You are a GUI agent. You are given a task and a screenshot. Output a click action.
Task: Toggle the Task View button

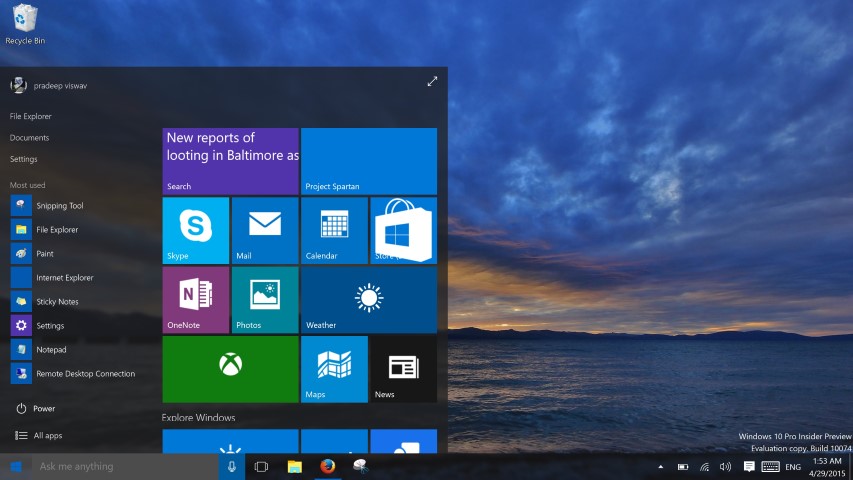tap(261, 467)
